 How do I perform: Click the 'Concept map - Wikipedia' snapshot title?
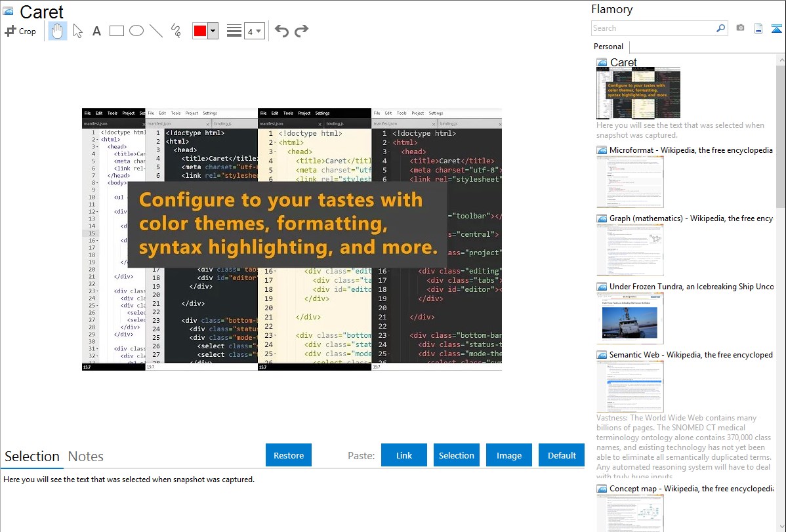[692, 488]
